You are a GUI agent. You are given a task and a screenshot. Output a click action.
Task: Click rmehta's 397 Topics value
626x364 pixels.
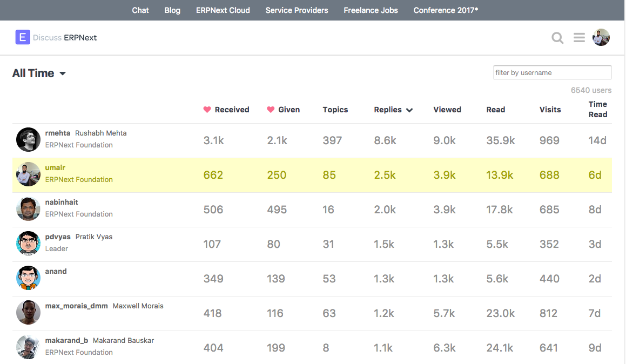[x=332, y=140]
